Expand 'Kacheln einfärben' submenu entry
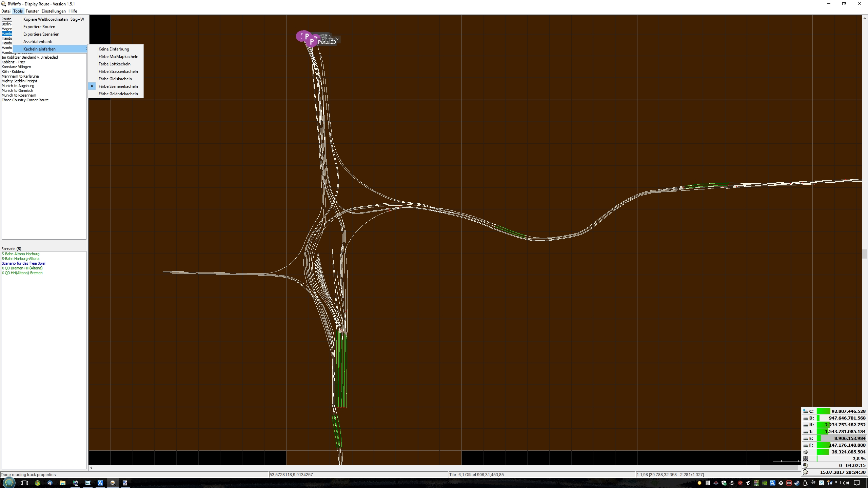This screenshot has width=868, height=488. 39,49
